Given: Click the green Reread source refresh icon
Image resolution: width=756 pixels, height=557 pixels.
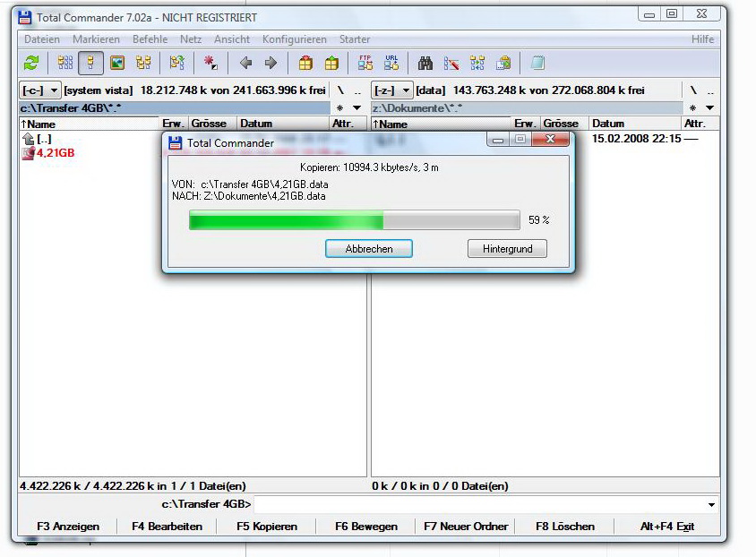Looking at the screenshot, I should tap(31, 63).
